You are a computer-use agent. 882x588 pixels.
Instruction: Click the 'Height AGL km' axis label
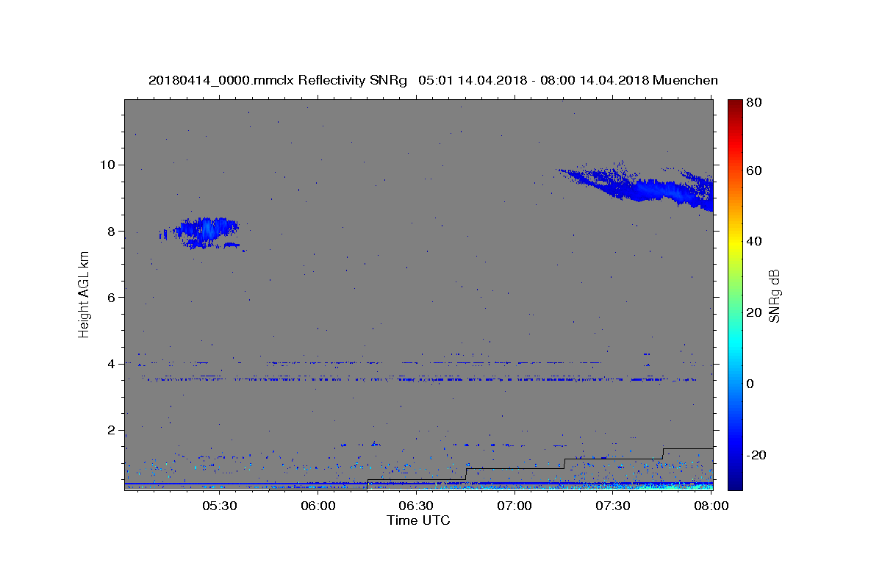(85, 295)
